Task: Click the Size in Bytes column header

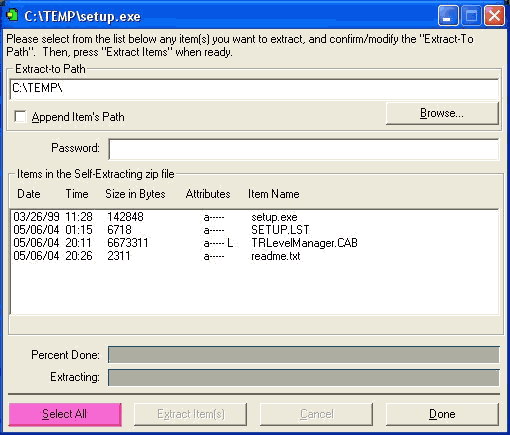Action: coord(135,194)
